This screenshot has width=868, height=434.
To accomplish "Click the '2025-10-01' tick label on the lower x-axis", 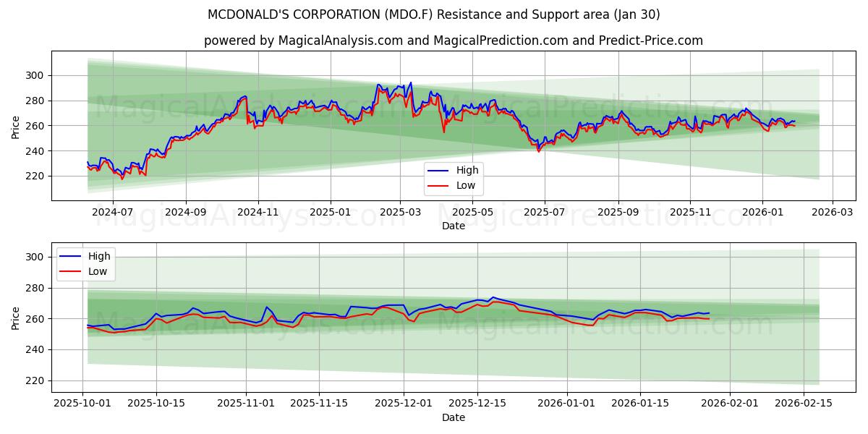I will point(83,404).
